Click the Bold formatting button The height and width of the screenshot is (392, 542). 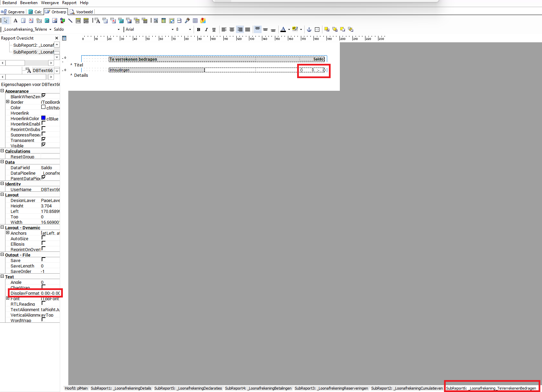198,30
